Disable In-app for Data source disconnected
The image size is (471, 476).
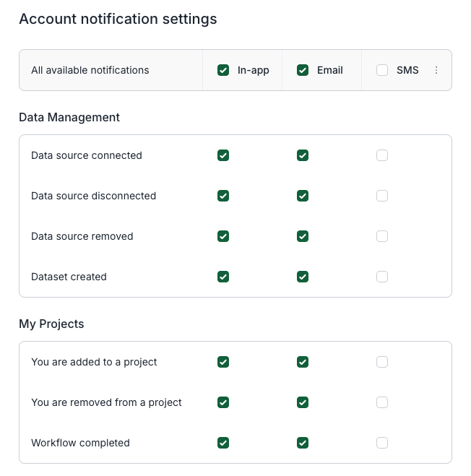pos(223,196)
